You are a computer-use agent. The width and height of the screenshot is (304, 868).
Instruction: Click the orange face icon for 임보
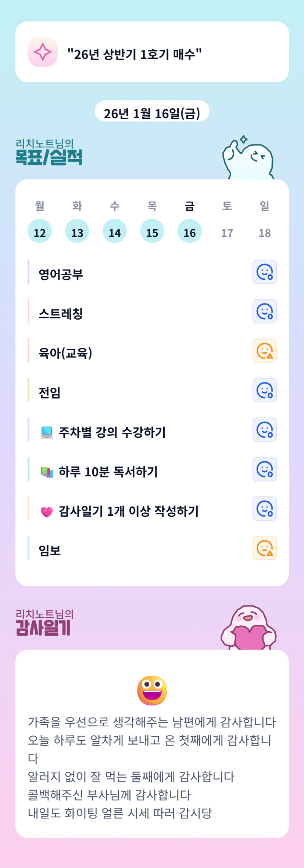click(x=264, y=548)
